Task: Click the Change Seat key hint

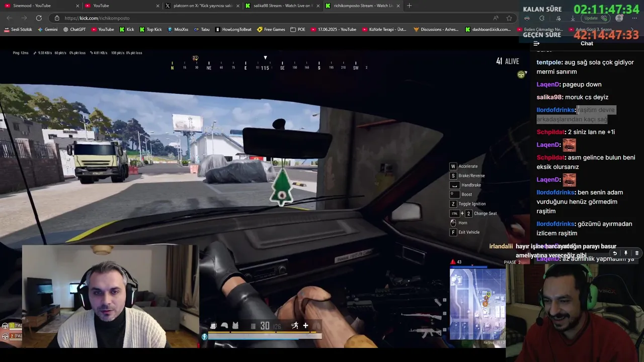Action: 473,213
